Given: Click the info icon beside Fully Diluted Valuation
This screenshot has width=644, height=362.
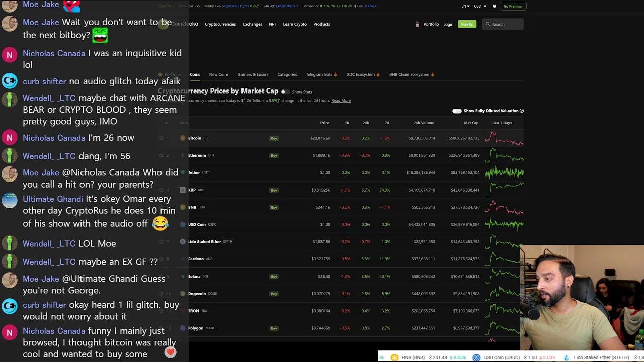Looking at the screenshot, I should [522, 111].
